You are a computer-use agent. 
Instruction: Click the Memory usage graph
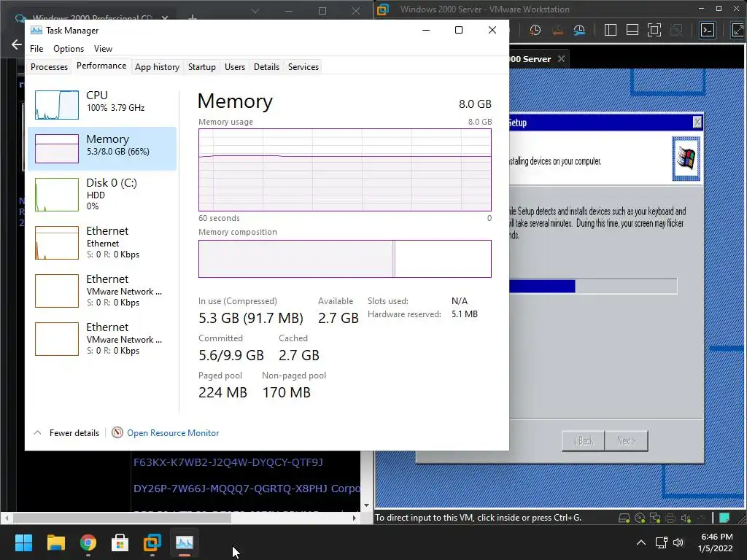(345, 169)
